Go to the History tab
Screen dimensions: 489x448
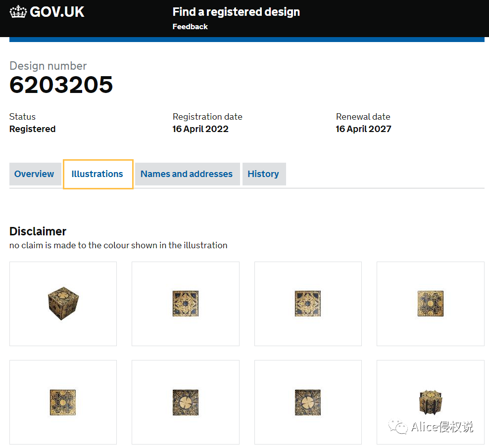coord(264,174)
